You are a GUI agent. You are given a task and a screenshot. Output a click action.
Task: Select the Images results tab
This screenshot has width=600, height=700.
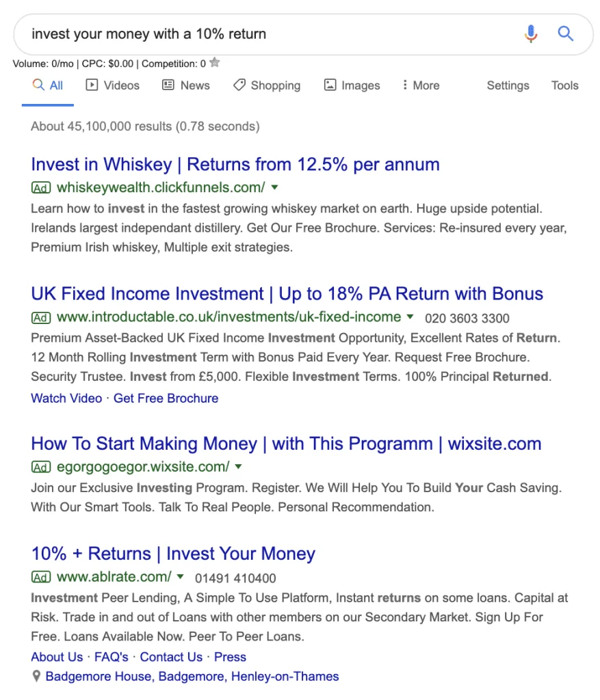pyautogui.click(x=352, y=85)
